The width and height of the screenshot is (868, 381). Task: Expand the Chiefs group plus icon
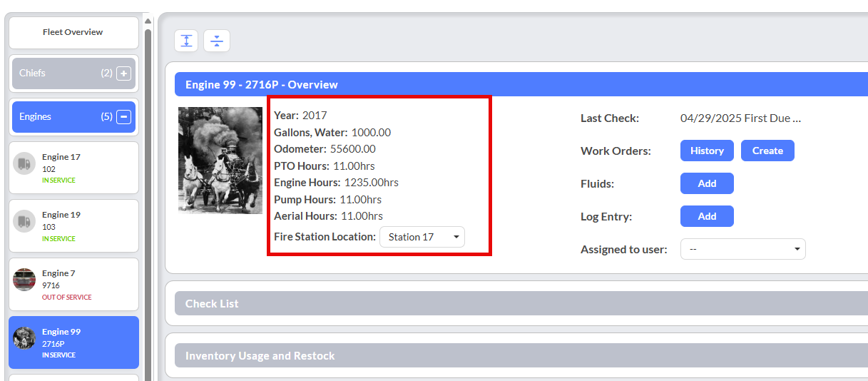coord(123,73)
